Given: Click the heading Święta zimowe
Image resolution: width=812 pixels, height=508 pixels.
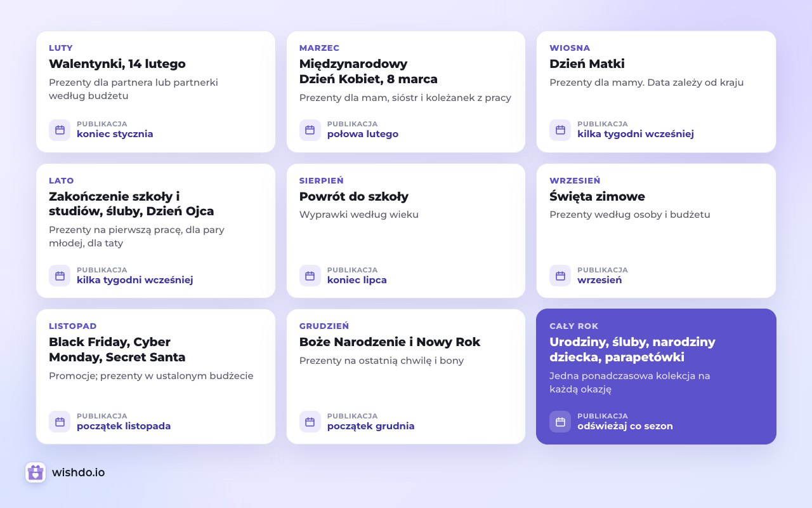Looking at the screenshot, I should pos(597,196).
